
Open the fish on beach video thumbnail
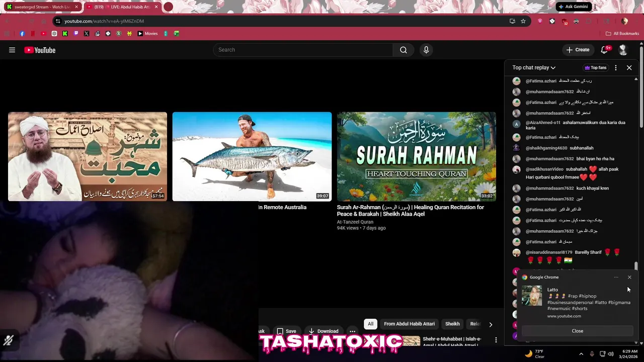point(252,156)
